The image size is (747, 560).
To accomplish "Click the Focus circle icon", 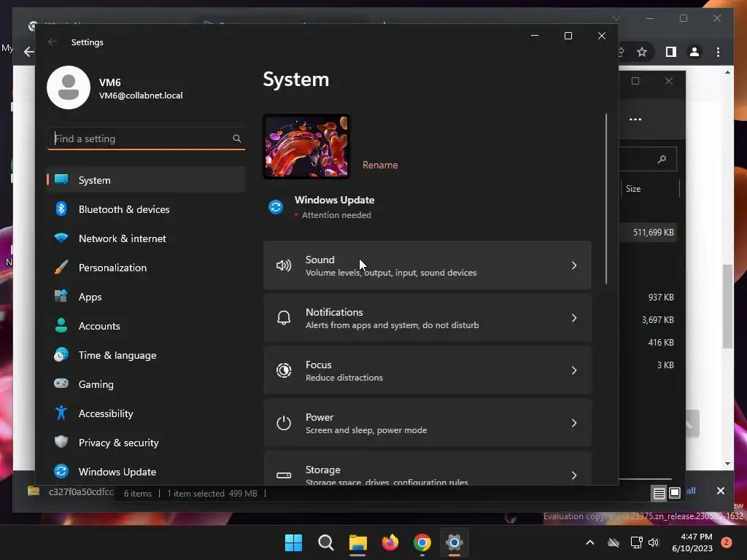I will click(x=284, y=370).
